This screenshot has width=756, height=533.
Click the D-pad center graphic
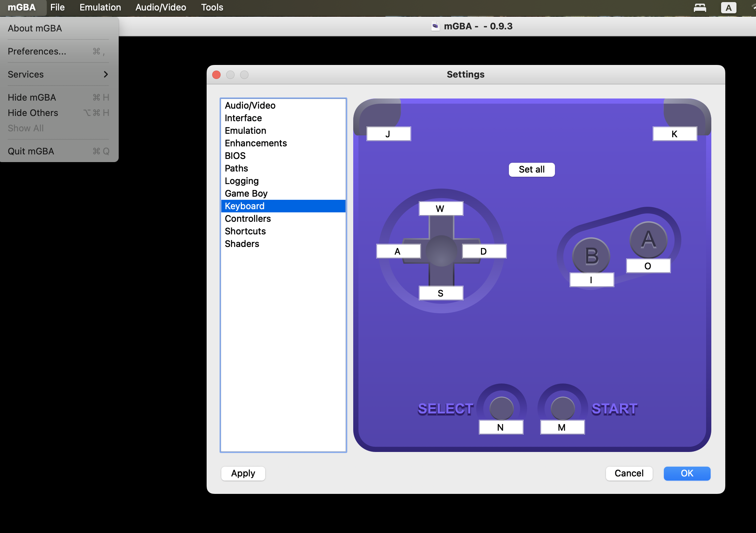click(x=441, y=251)
